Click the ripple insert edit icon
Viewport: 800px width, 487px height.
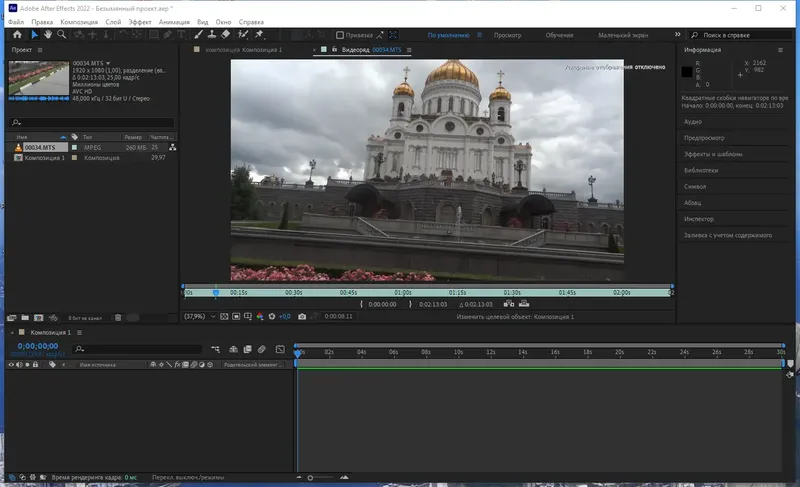(508, 304)
